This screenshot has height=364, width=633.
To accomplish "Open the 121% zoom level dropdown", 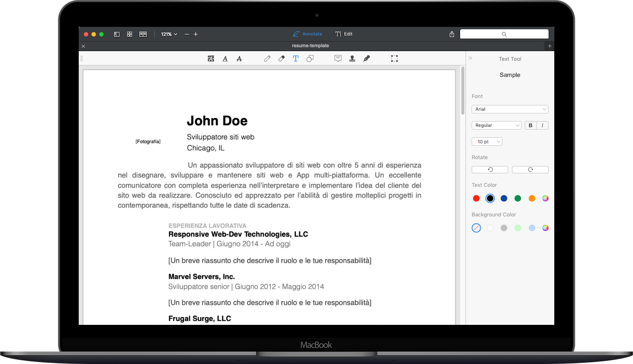I will [169, 34].
